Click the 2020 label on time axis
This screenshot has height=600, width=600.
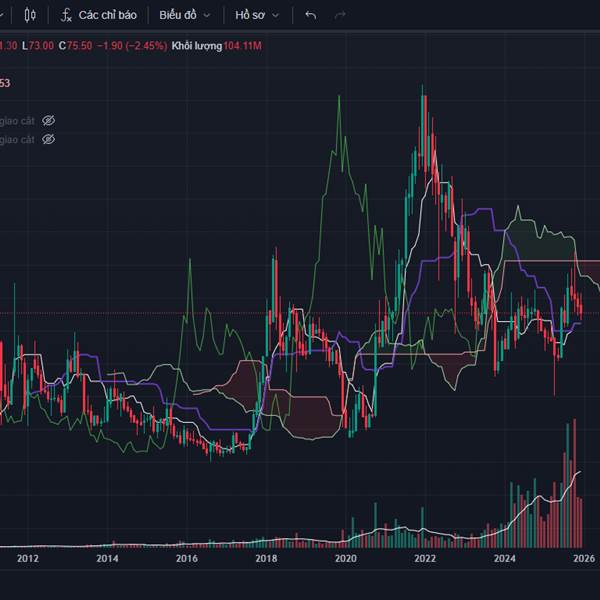[346, 558]
